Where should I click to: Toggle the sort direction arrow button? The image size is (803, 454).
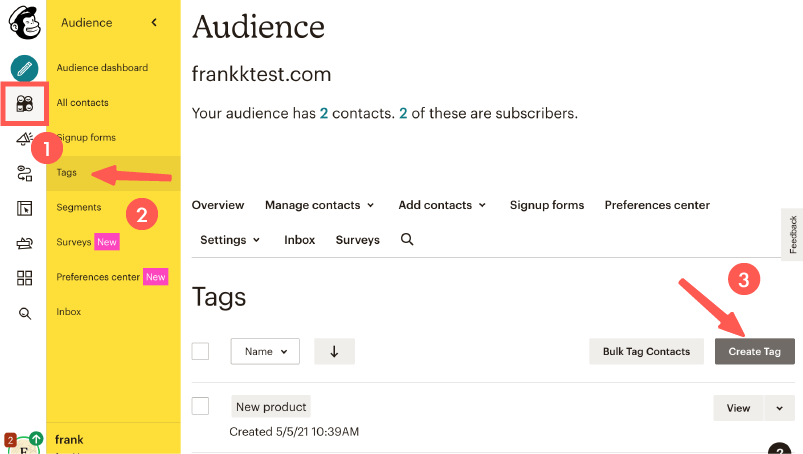coord(334,351)
